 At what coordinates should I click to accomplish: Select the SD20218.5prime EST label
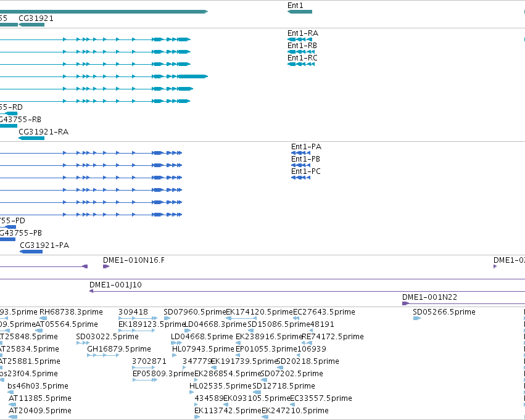tap(308, 361)
